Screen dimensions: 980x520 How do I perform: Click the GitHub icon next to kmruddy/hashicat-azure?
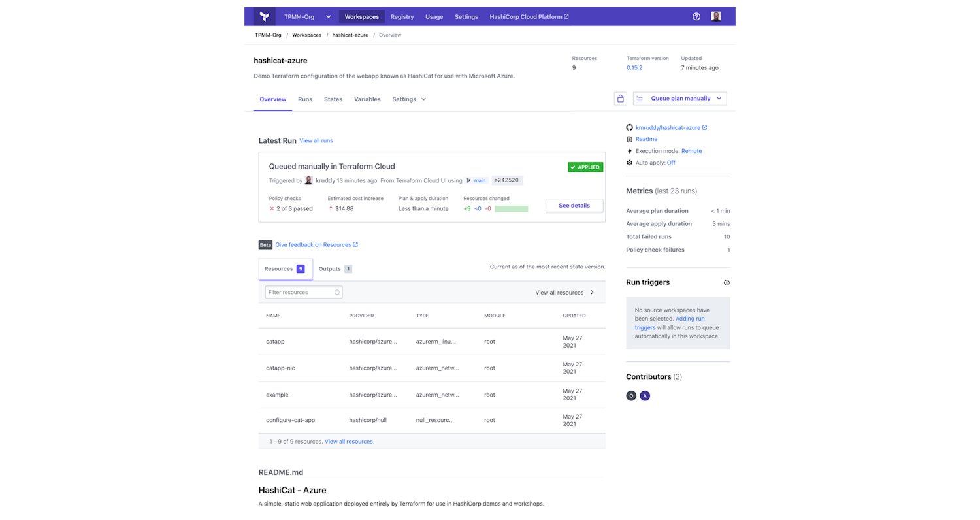point(629,127)
